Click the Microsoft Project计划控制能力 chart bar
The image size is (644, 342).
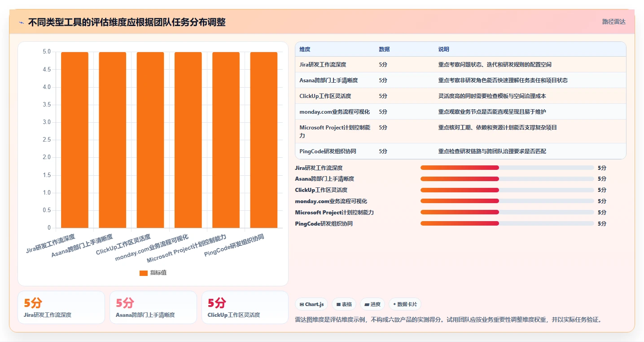pyautogui.click(x=226, y=140)
